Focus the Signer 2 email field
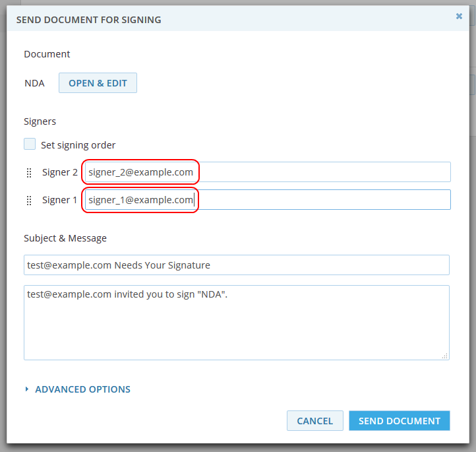476x452 pixels. (x=268, y=172)
